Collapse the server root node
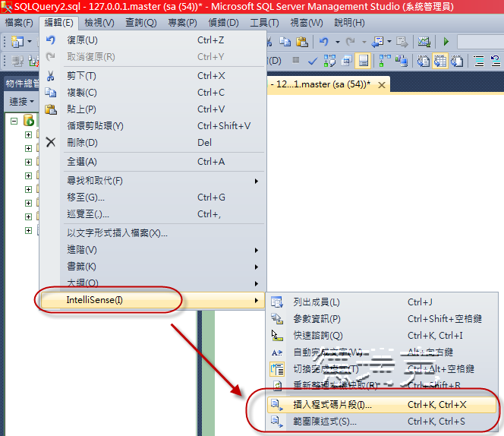The height and width of the screenshot is (436, 504). pyautogui.click(x=14, y=122)
